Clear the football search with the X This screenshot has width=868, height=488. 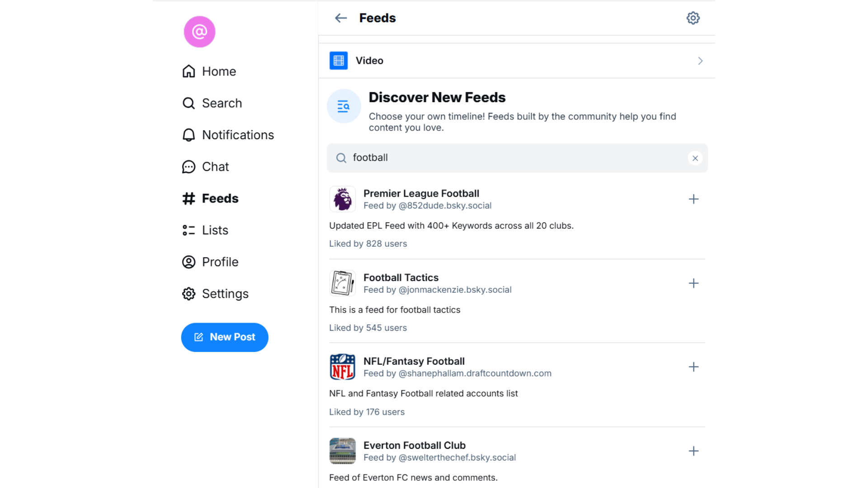(695, 158)
